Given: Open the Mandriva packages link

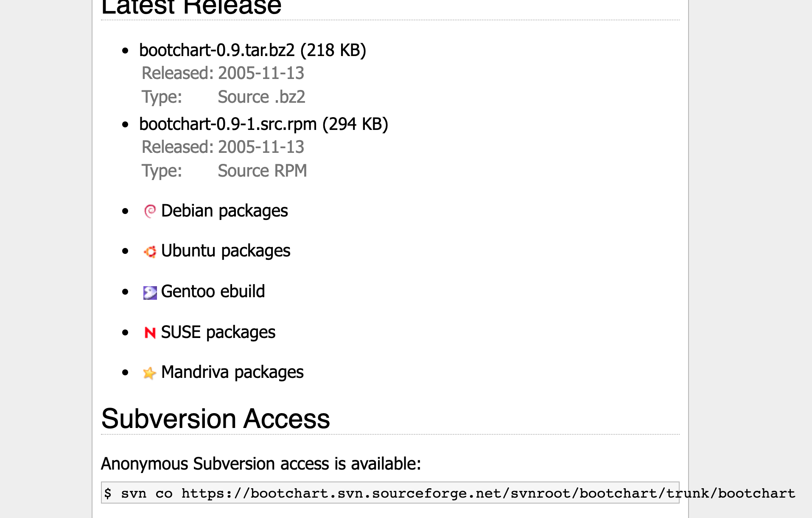Looking at the screenshot, I should pyautogui.click(x=232, y=372).
